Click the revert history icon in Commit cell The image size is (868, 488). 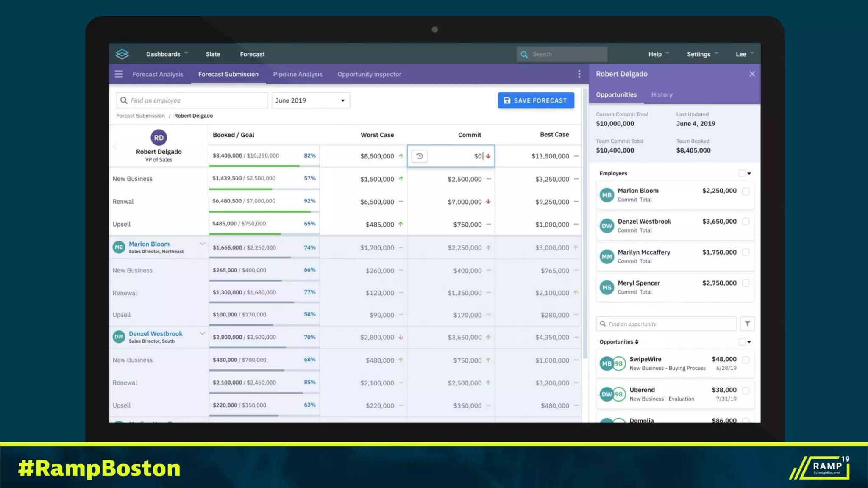(x=420, y=156)
